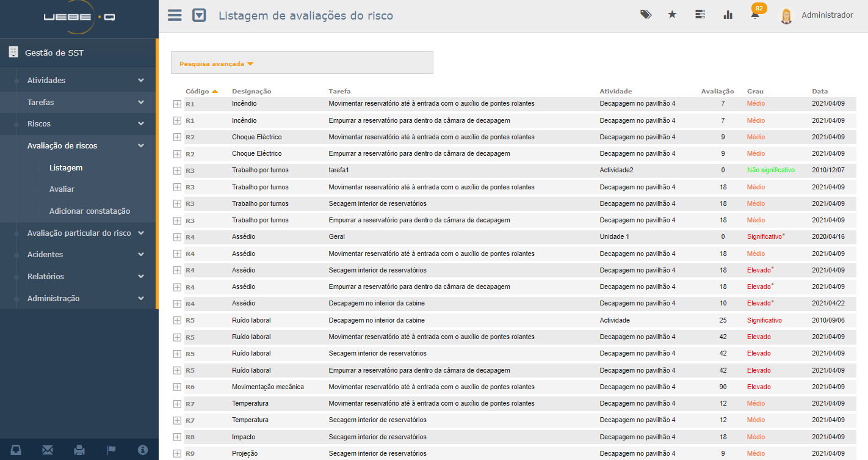Open Adicionar constatação menu item
The image size is (868, 460).
pyautogui.click(x=90, y=211)
